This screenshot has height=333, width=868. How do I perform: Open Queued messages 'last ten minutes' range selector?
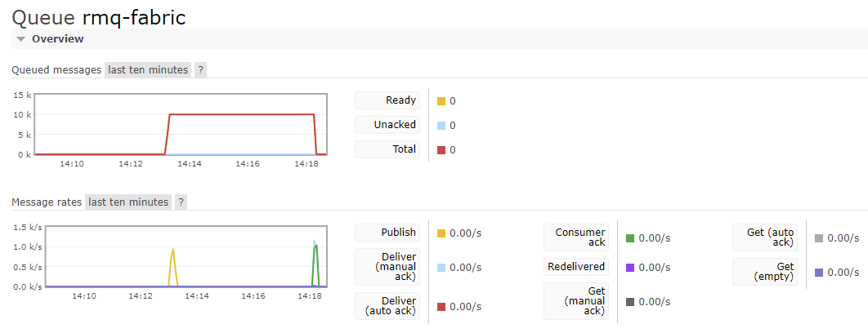point(148,70)
